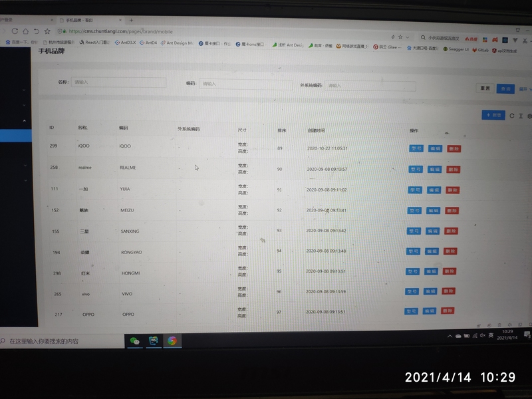This screenshot has height=399, width=532.
Task: Click the 名称 name input field
Action: [x=118, y=82]
